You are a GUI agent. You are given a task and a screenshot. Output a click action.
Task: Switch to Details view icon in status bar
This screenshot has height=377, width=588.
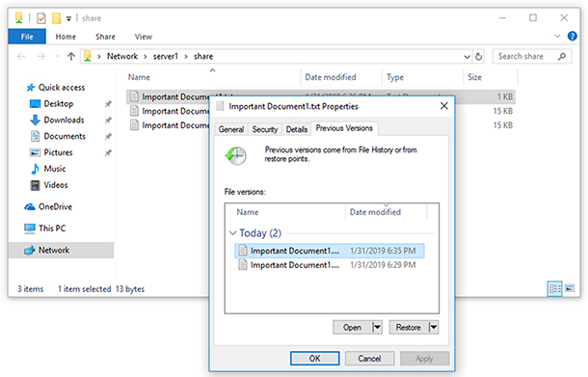coord(554,288)
